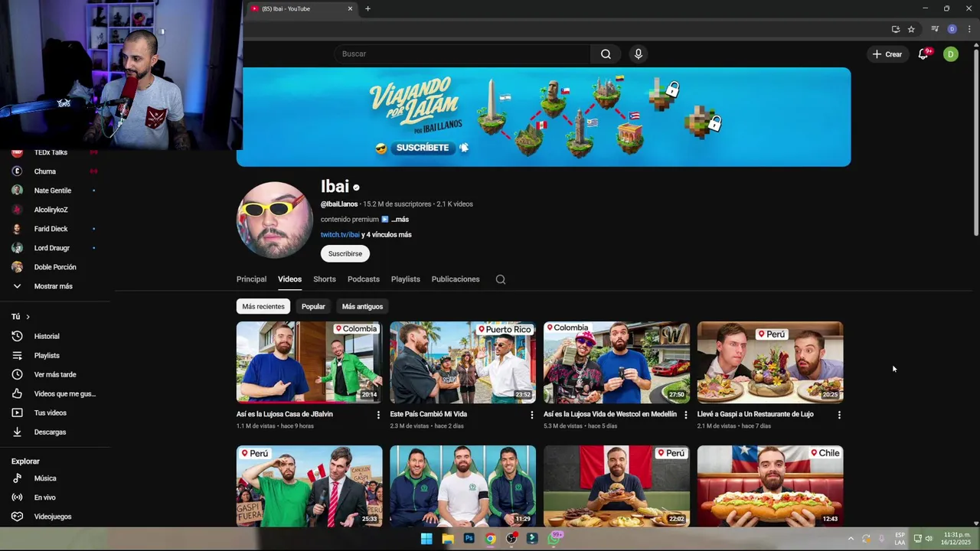
Task: Expand channel description with ...más
Action: [x=400, y=220]
